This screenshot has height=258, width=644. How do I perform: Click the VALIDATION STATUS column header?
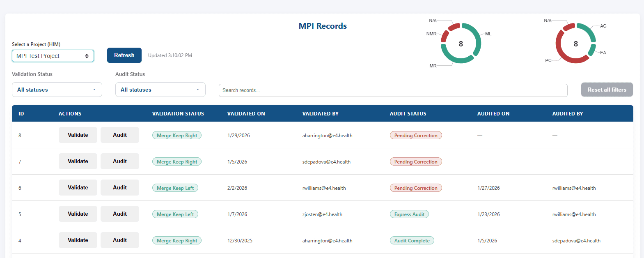[x=178, y=114]
